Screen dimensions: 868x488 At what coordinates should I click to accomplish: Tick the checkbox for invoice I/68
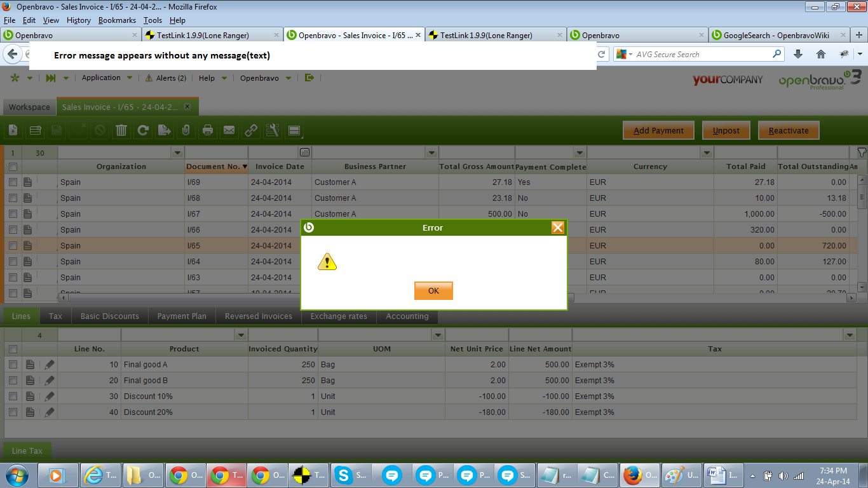click(13, 198)
